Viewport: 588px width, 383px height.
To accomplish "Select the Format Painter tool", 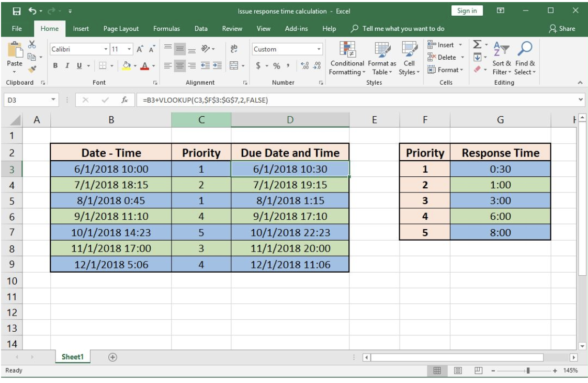I will [x=32, y=68].
